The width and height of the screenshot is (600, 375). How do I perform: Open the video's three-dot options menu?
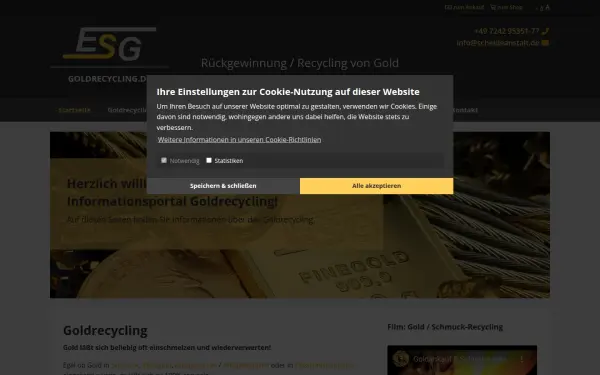(522, 359)
